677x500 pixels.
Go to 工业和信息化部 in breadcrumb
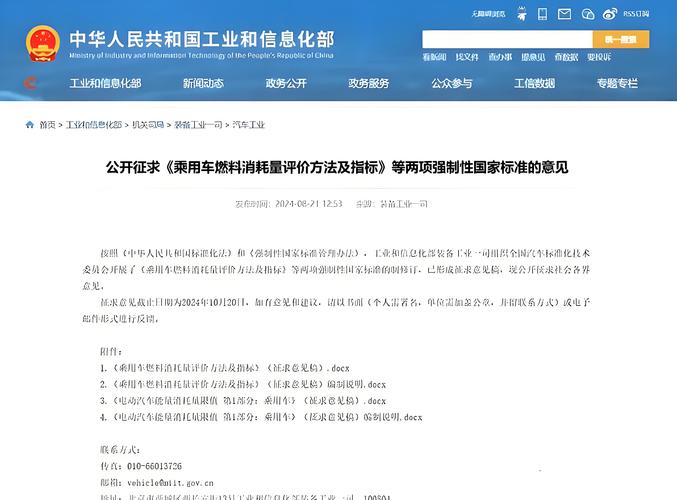point(94,125)
